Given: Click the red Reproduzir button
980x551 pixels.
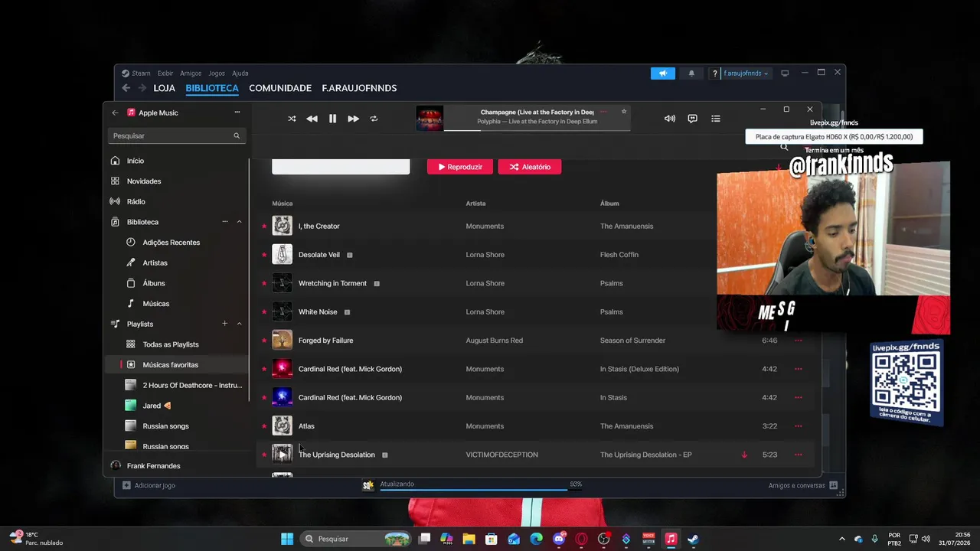Looking at the screenshot, I should [x=459, y=167].
